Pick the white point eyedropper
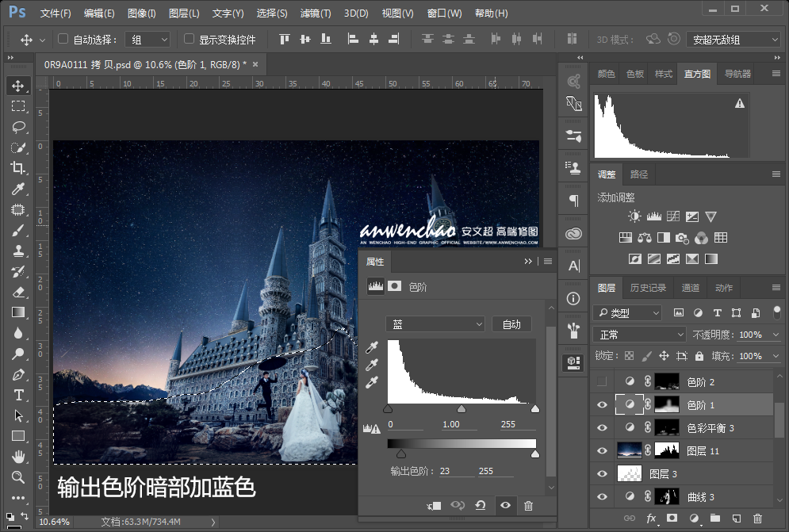 tap(372, 382)
